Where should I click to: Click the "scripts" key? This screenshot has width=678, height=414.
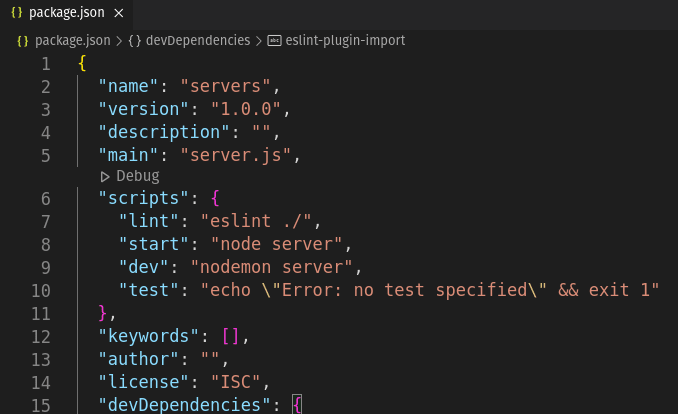click(x=143, y=198)
